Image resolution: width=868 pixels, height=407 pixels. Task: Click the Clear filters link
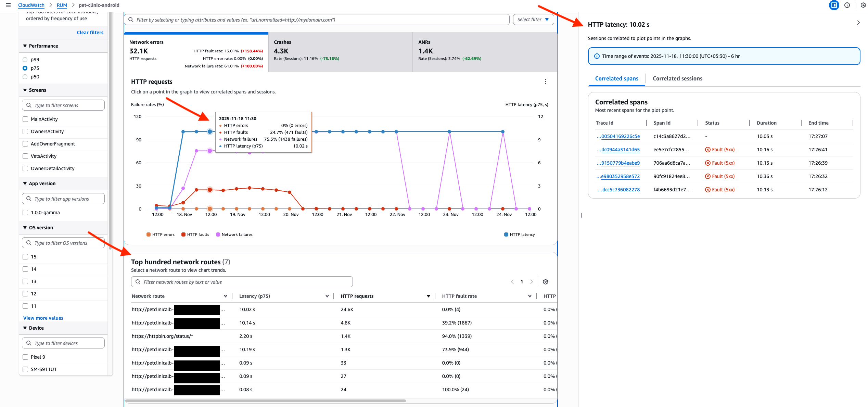click(90, 32)
